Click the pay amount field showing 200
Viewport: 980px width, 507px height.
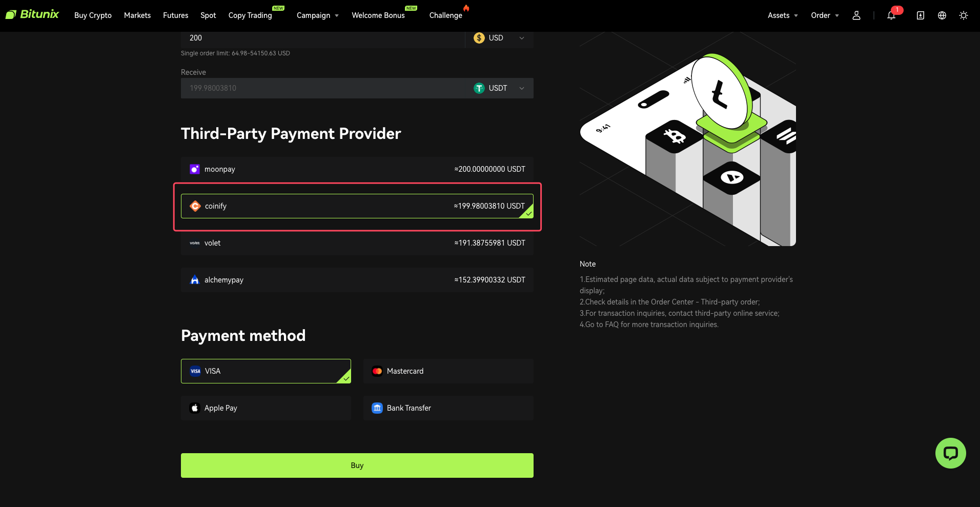pyautogui.click(x=323, y=38)
